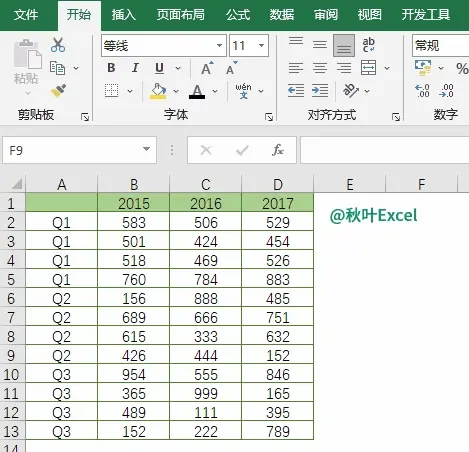Click the Copy icon
The width and height of the screenshot is (469, 452).
coord(57,68)
